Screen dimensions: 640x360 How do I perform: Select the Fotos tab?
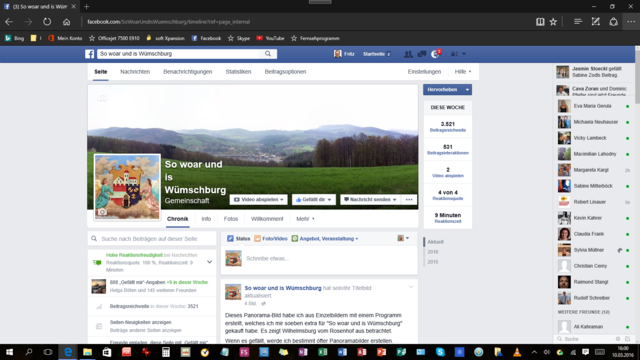(x=231, y=219)
